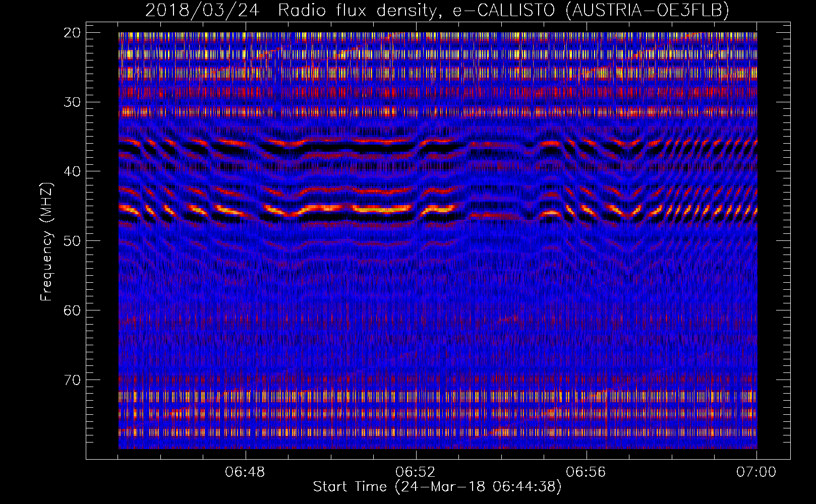Click the 40 MHz frequency tick label

[72, 172]
